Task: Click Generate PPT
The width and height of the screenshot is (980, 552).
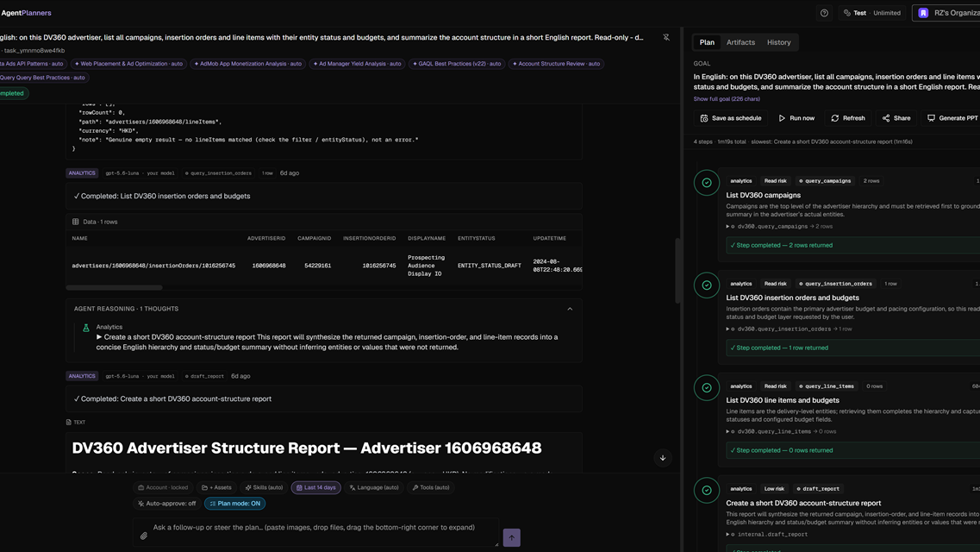Action: (x=952, y=118)
